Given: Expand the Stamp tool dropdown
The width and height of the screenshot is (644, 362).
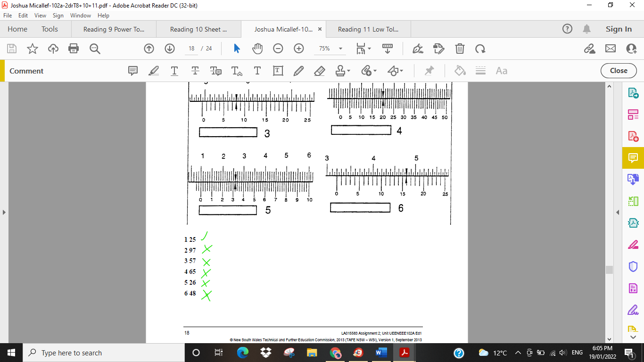Looking at the screenshot, I should [349, 71].
